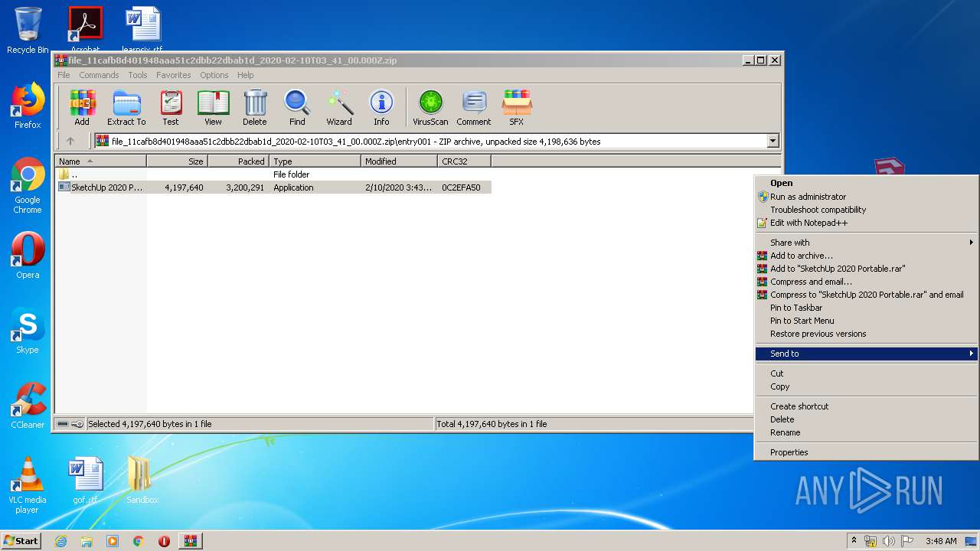Click the volume speaker tray icon
The width and height of the screenshot is (980, 551).
[x=889, y=541]
